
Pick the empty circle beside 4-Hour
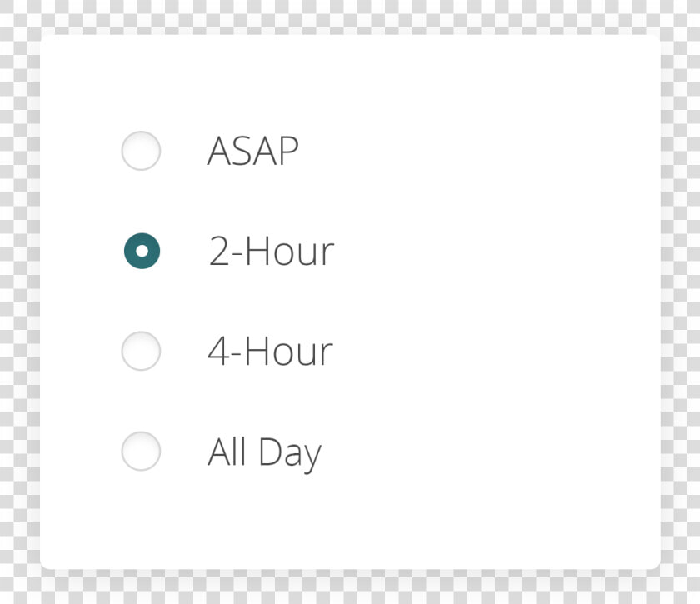pos(141,351)
